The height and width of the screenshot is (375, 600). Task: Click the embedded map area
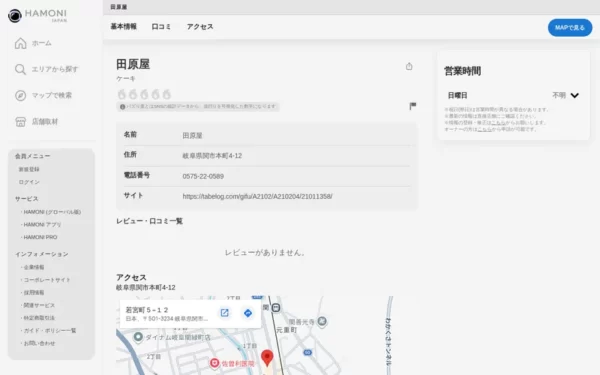(x=266, y=336)
